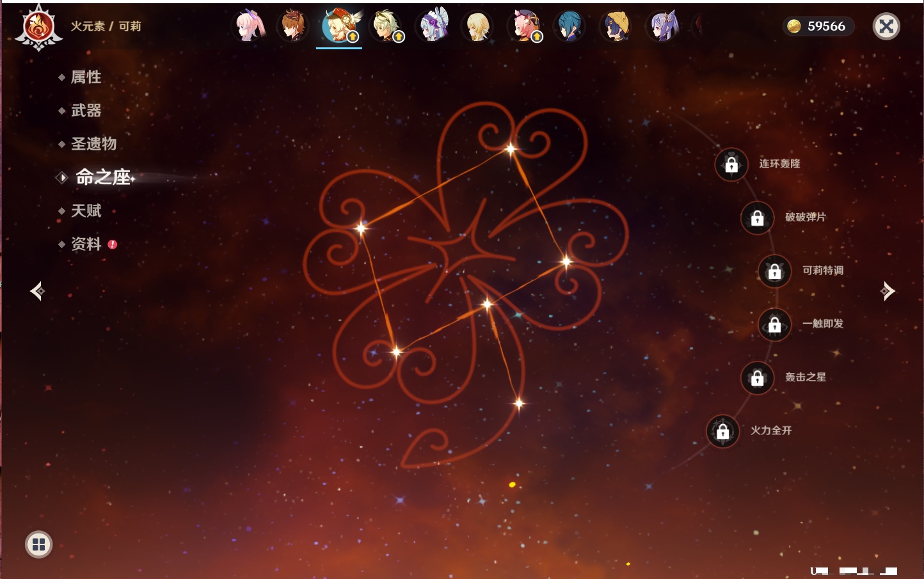Open the 武器 menu
Viewport: 924px width, 579px height.
point(86,111)
